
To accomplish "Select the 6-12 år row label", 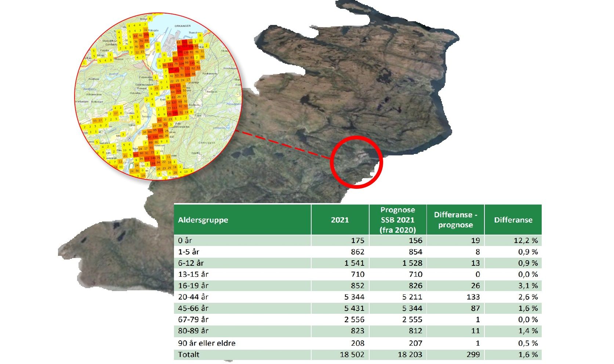I will tap(191, 263).
